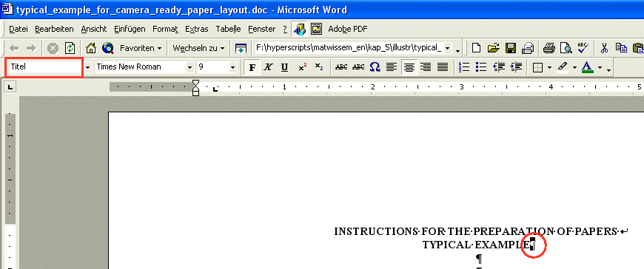Open the Fenster menu
Screen dimensions: 644x269
[261, 29]
